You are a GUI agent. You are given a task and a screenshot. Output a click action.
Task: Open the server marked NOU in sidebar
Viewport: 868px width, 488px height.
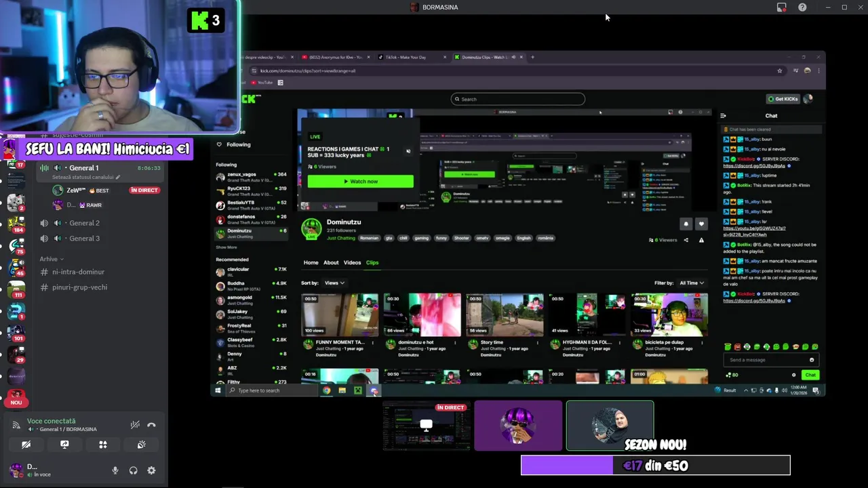click(x=16, y=397)
